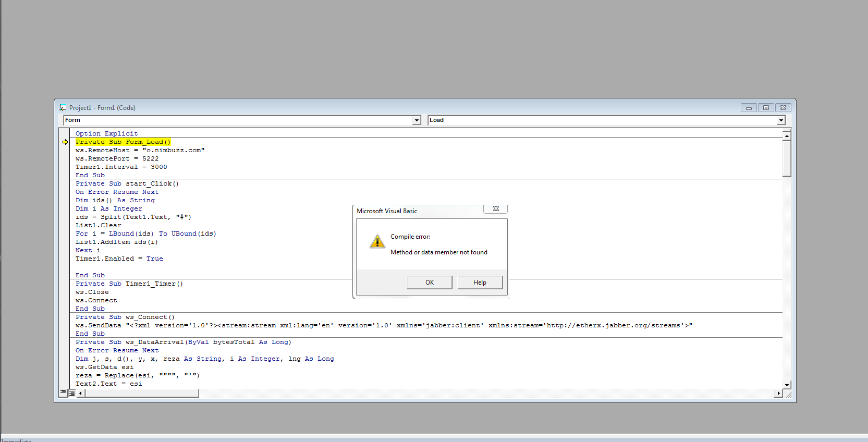
Task: Click the horizontal scroll right arrow
Action: (x=778, y=393)
